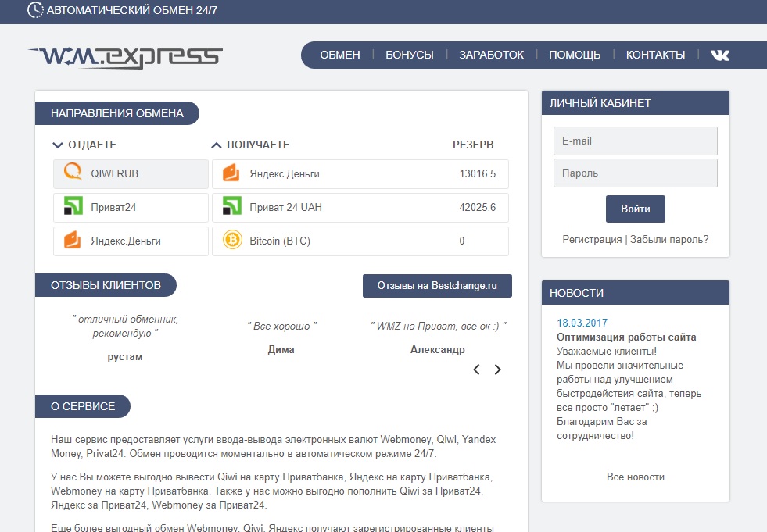The height and width of the screenshot is (532, 767).
Task: Choose Bitcoin (BTC) receive label
Action: pyautogui.click(x=280, y=241)
